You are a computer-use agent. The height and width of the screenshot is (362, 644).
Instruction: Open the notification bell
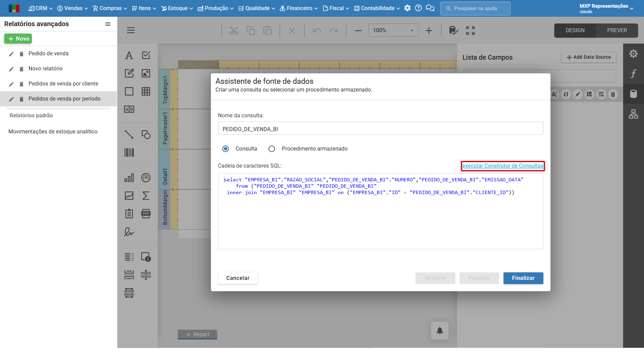[440, 331]
